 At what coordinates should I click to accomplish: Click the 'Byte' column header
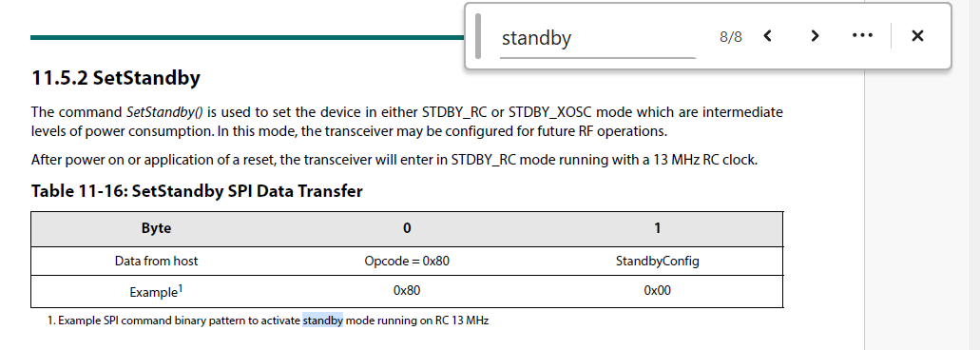(x=156, y=228)
